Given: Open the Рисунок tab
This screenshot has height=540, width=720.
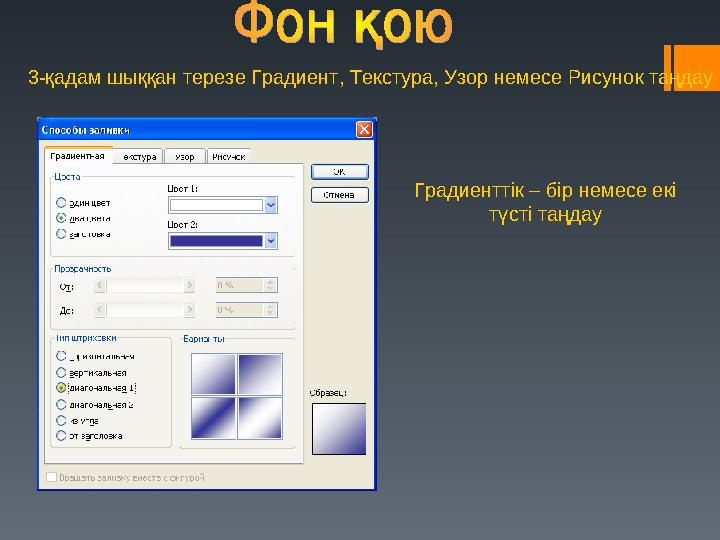Looking at the screenshot, I should pyautogui.click(x=228, y=157).
